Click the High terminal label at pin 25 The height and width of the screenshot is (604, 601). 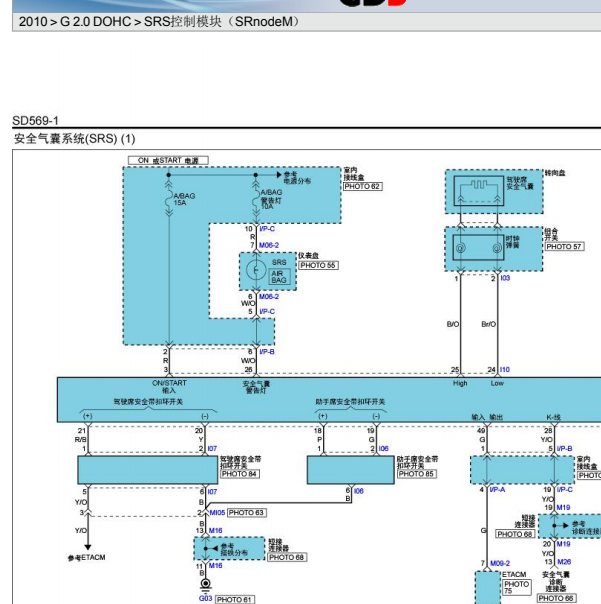460,383
